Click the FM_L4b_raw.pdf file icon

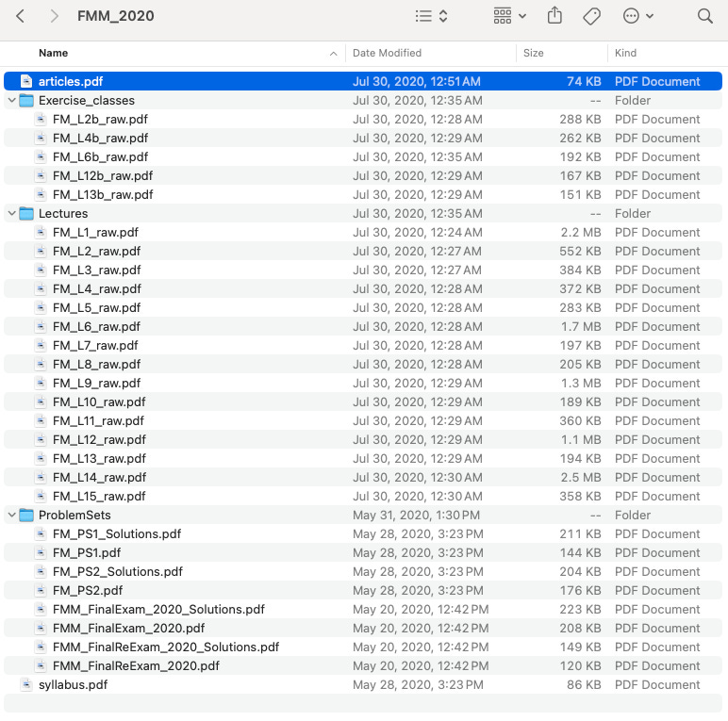point(41,138)
